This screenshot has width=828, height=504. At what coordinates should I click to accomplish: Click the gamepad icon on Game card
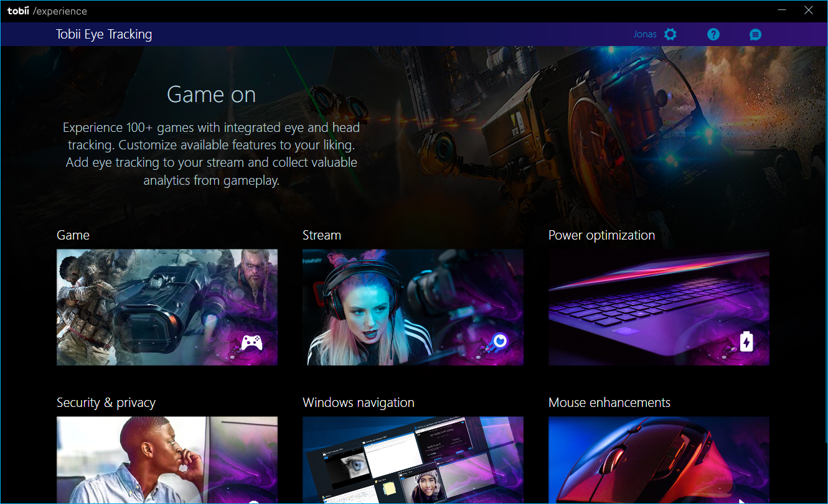252,343
